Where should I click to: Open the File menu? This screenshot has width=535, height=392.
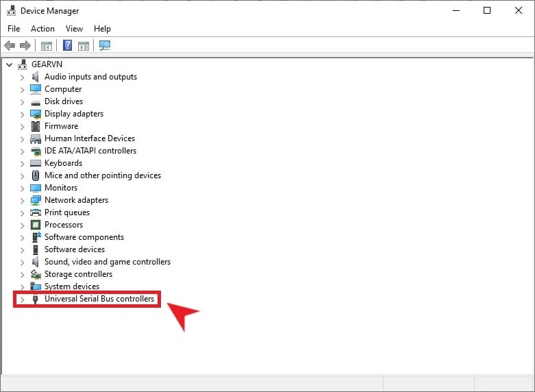click(x=14, y=29)
